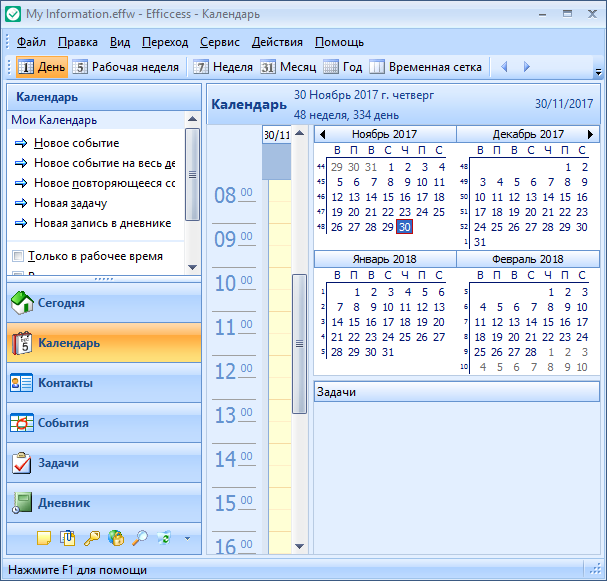Image resolution: width=607 pixels, height=581 pixels.
Task: Expand the navigation pane options dropdown arrow
Action: pyautogui.click(x=187, y=538)
